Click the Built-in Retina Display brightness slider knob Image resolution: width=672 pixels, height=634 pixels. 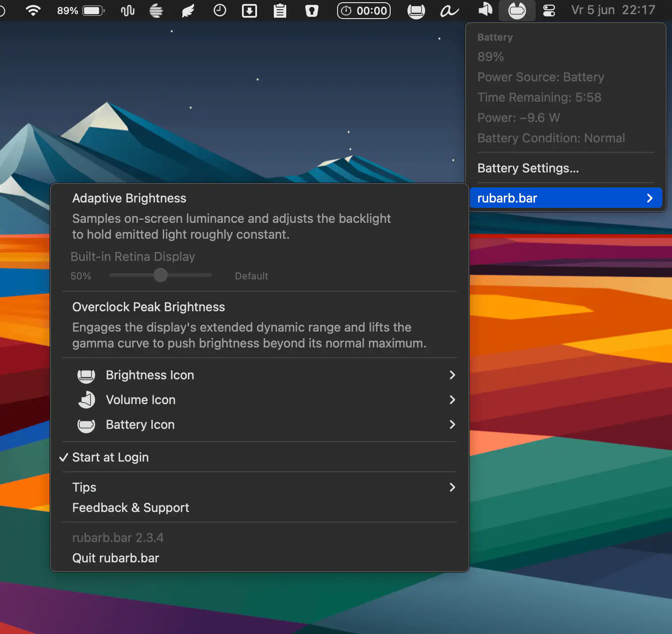[x=161, y=275]
